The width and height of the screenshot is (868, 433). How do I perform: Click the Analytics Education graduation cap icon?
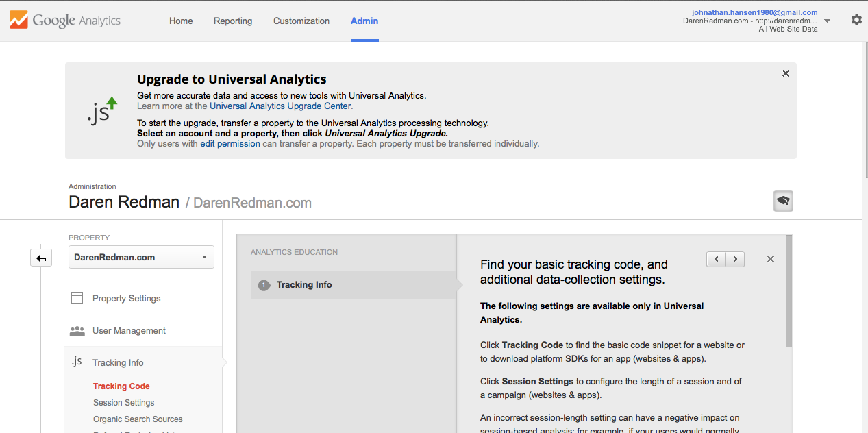783,201
